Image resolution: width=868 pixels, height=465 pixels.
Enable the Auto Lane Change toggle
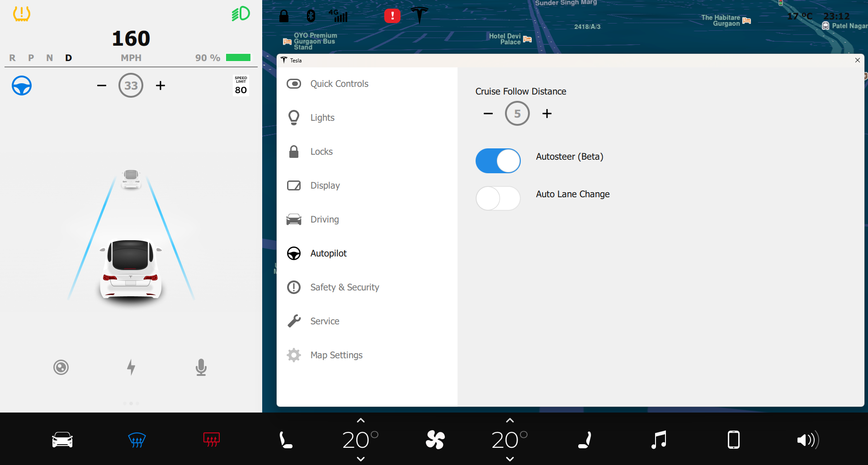coord(498,198)
